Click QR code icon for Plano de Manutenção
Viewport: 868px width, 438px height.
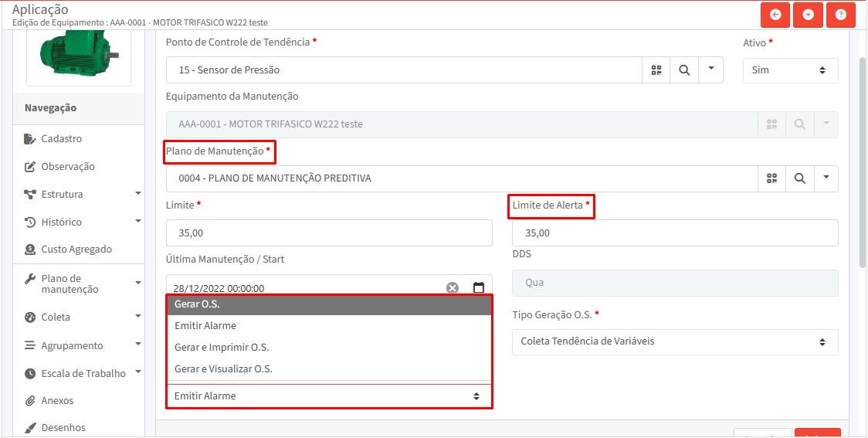[x=771, y=178]
